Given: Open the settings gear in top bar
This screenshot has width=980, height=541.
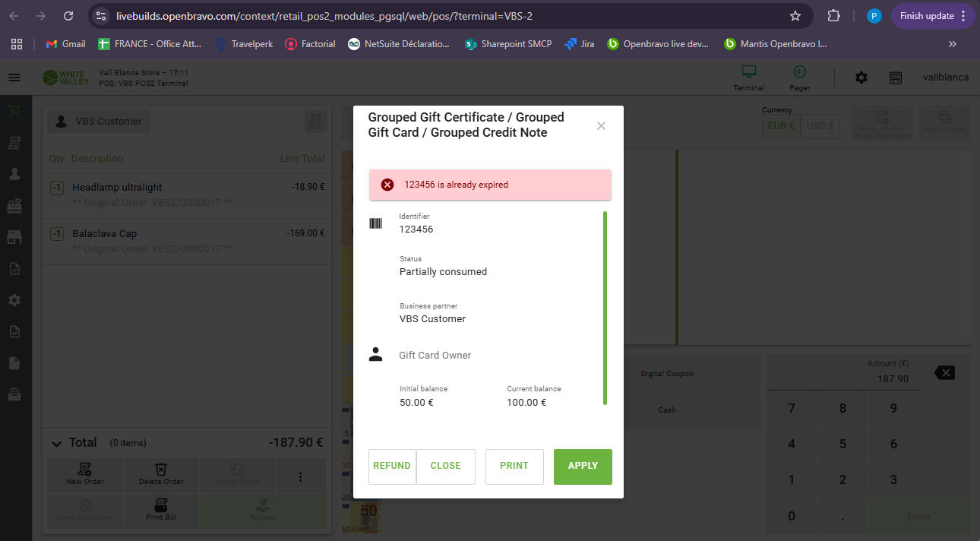Looking at the screenshot, I should [x=861, y=78].
